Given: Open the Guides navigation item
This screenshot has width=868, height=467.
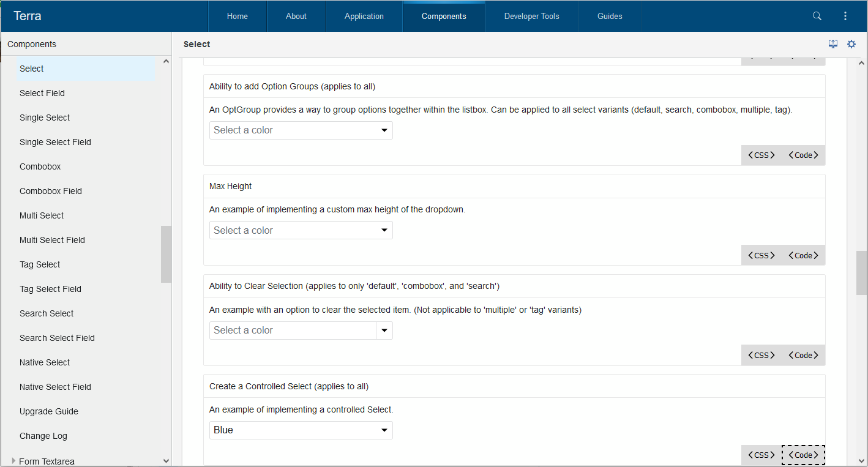Looking at the screenshot, I should click(610, 16).
